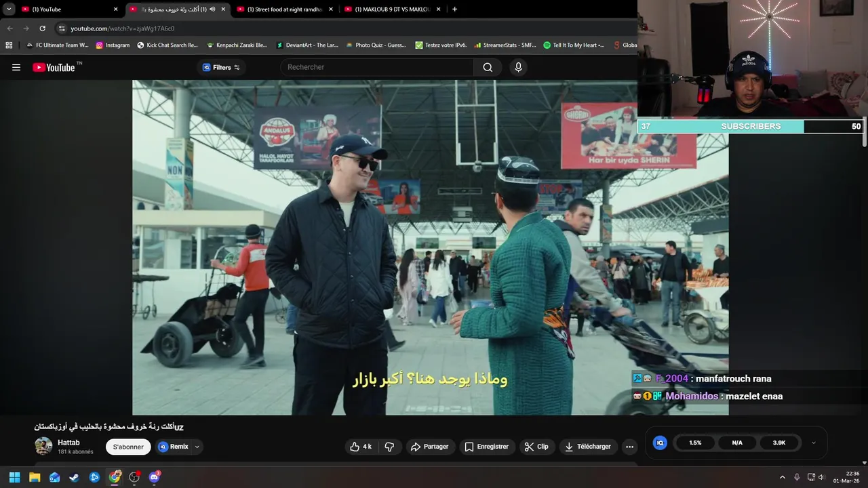The height and width of the screenshot is (488, 868).
Task: Open Tell It To My Heart bookmark
Action: pyautogui.click(x=574, y=45)
